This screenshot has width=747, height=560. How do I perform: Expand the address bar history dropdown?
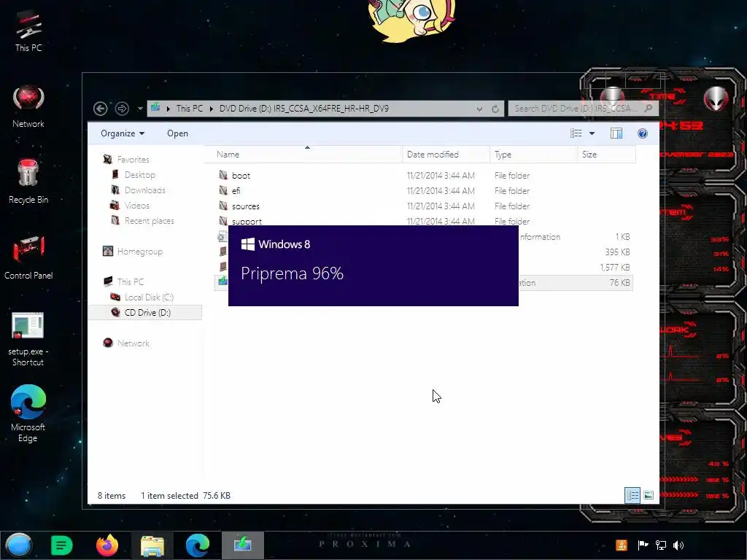pyautogui.click(x=479, y=109)
